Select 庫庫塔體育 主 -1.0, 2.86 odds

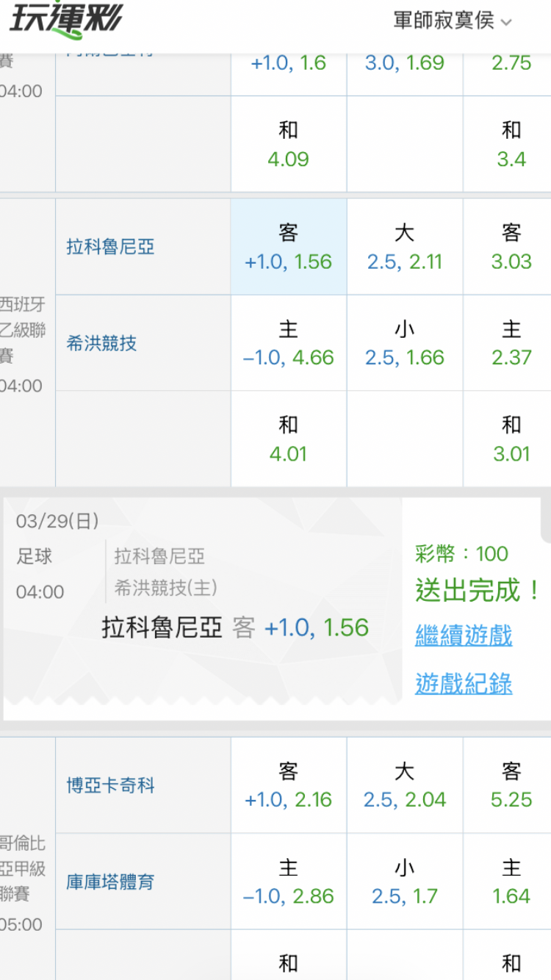pos(288,882)
